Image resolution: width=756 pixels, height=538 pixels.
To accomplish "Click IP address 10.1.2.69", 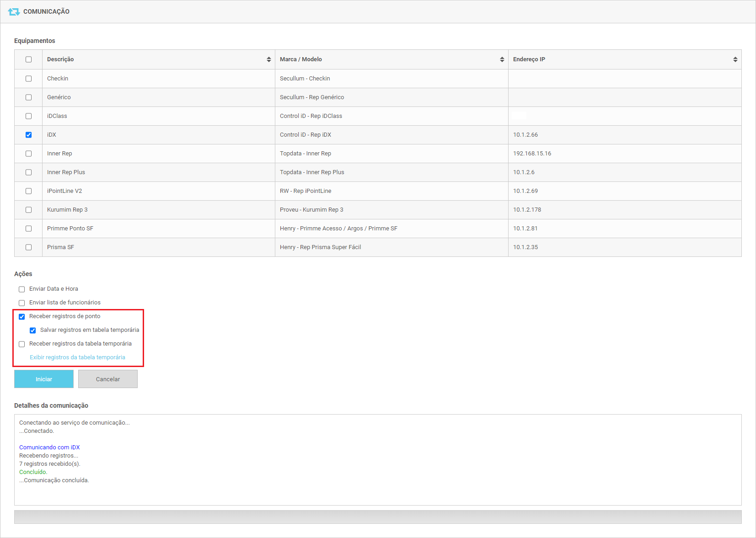I will tap(525, 191).
